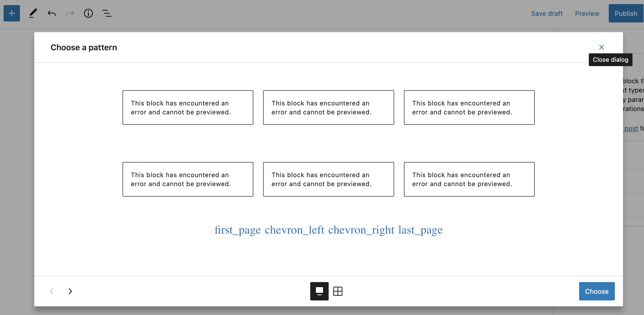
Task: Redo the last change
Action: pos(70,13)
